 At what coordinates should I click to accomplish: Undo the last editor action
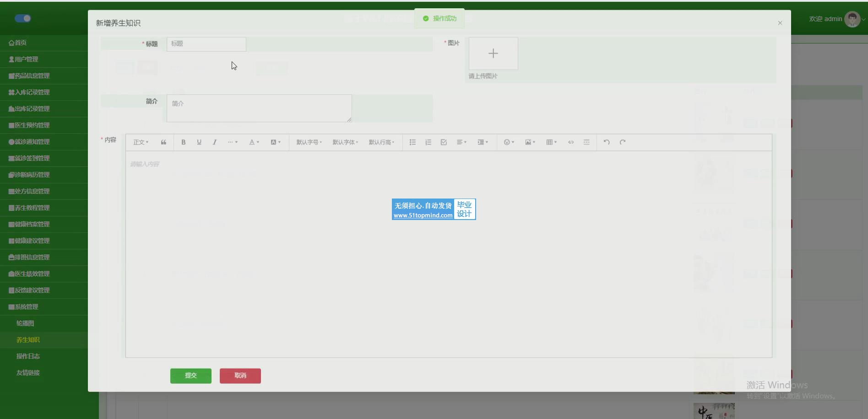(x=607, y=142)
